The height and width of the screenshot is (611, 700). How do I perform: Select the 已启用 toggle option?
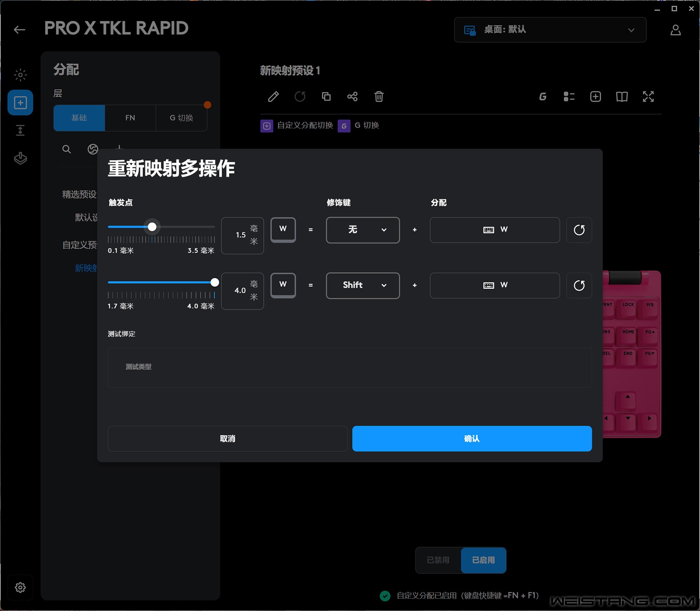tap(483, 560)
